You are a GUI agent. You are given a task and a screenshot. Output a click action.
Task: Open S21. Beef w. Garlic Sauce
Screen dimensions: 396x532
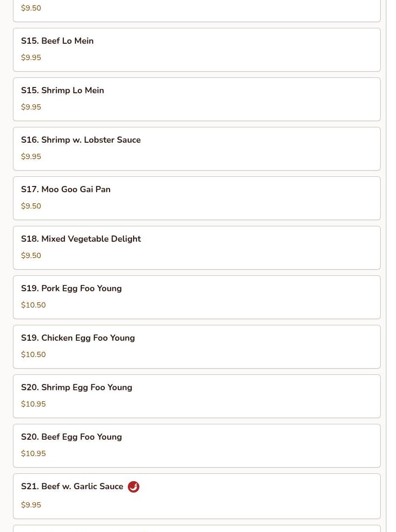click(x=197, y=496)
